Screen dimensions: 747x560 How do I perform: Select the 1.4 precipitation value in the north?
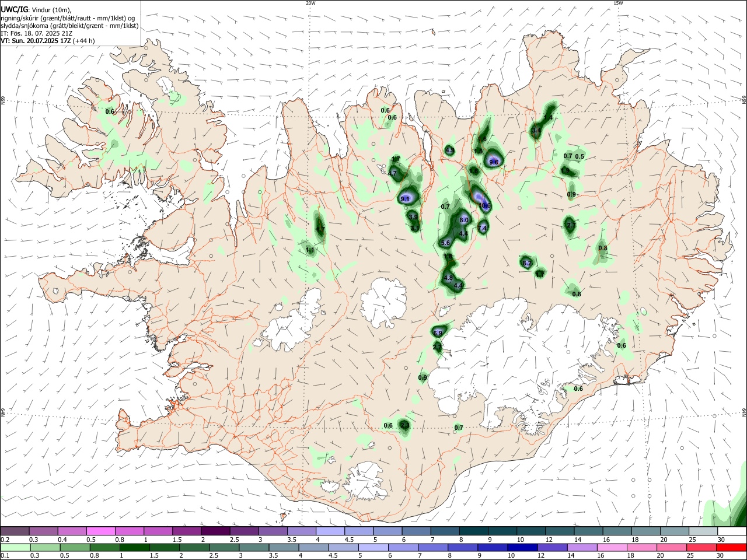click(x=548, y=117)
